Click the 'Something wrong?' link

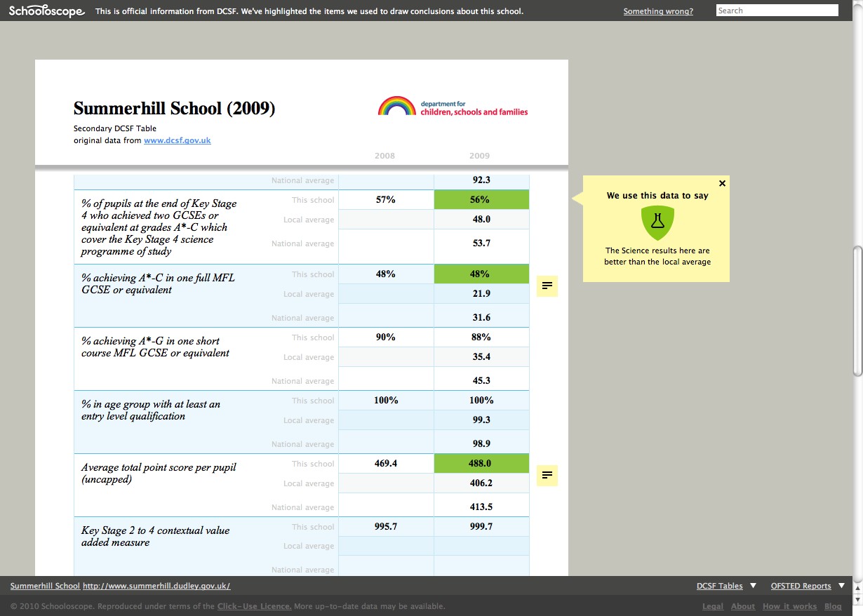[658, 11]
